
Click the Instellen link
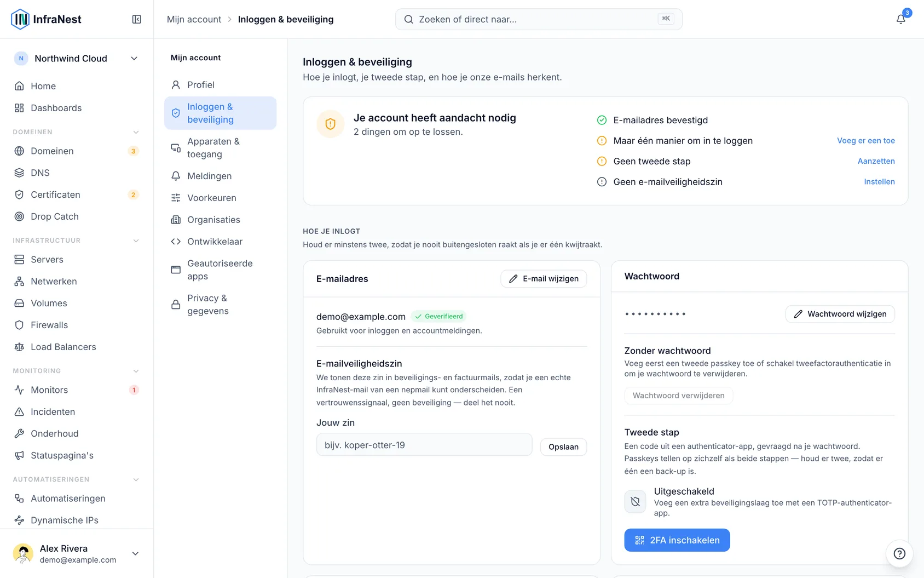(880, 182)
